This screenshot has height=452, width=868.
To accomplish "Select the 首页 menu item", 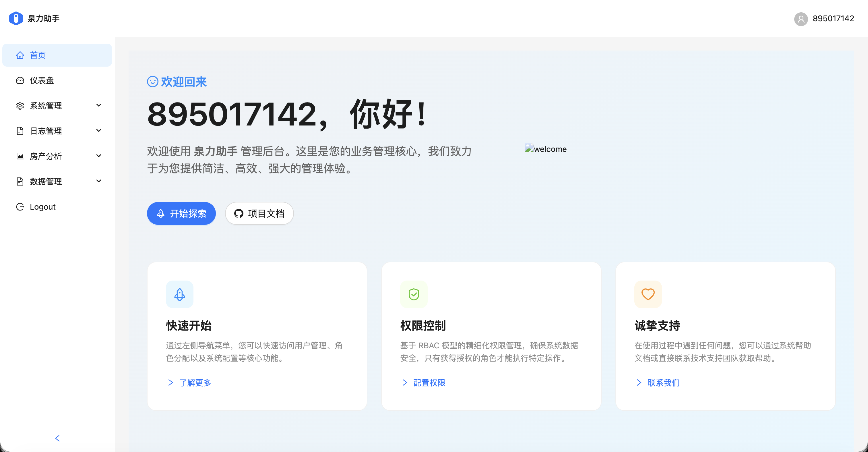I will pos(38,55).
